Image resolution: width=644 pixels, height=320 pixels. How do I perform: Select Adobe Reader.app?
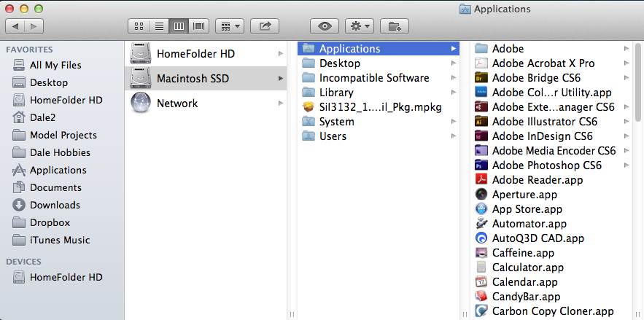click(x=552, y=180)
